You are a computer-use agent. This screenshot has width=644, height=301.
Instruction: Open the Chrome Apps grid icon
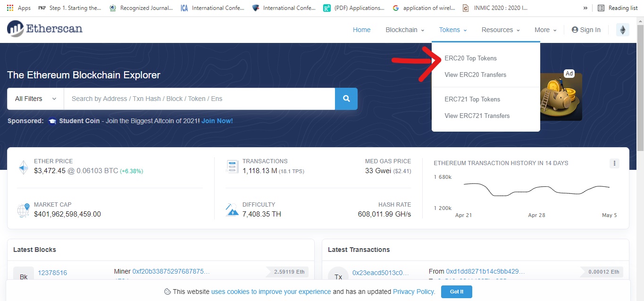pos(10,8)
